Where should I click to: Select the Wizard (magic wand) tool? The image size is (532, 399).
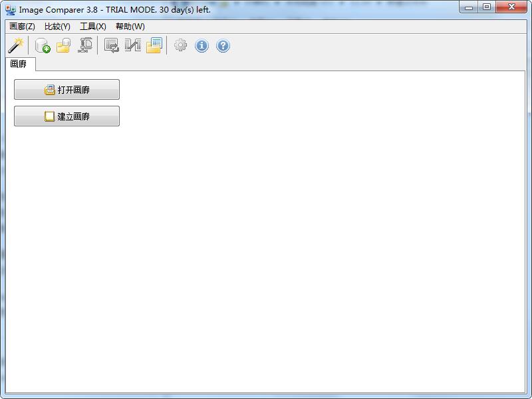(15, 45)
